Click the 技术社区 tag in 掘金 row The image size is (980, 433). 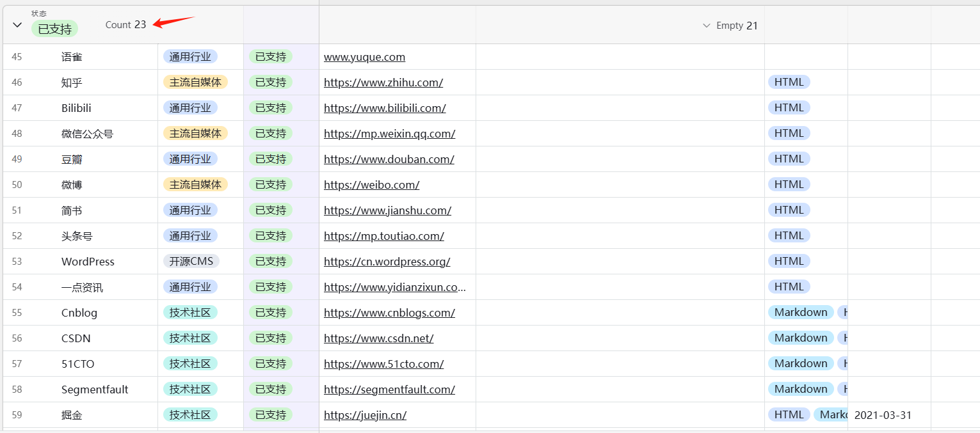pyautogui.click(x=190, y=414)
